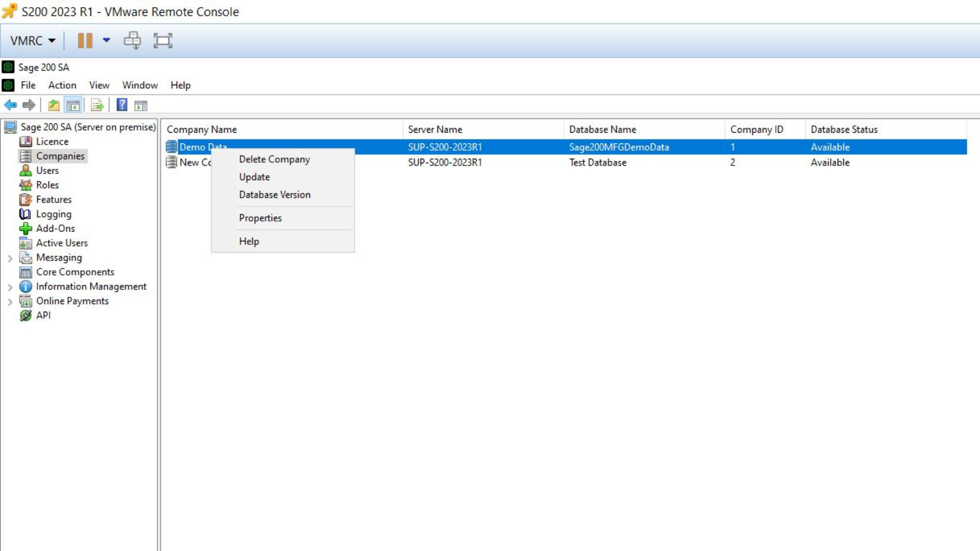Expand the Messaging node chevron
The height and width of the screenshot is (551, 980).
click(10, 259)
